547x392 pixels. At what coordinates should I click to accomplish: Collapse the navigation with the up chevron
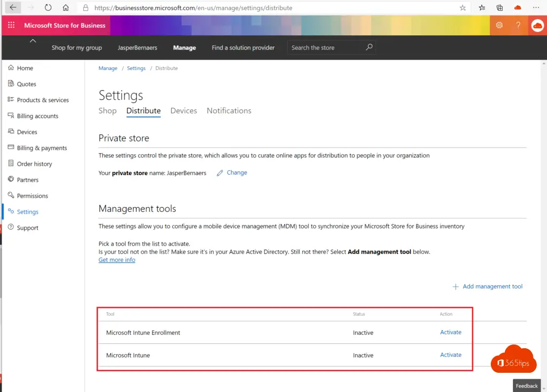click(33, 41)
